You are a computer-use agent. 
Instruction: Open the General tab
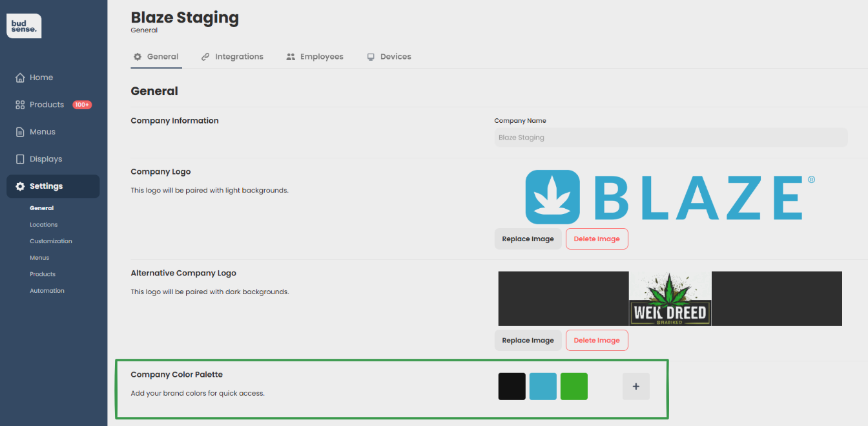click(x=156, y=57)
